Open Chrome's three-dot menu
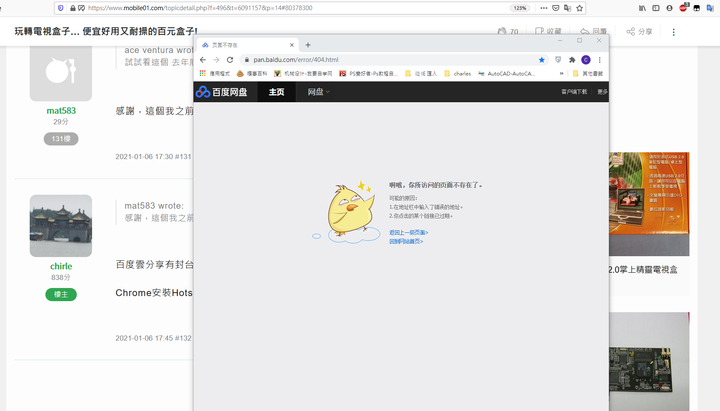Image resolution: width=720 pixels, height=411 pixels. pos(600,60)
